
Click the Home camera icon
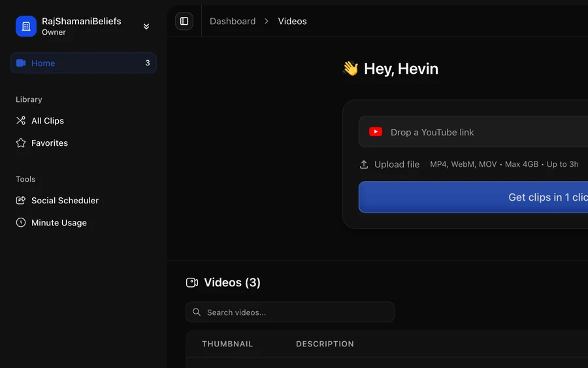tap(21, 63)
